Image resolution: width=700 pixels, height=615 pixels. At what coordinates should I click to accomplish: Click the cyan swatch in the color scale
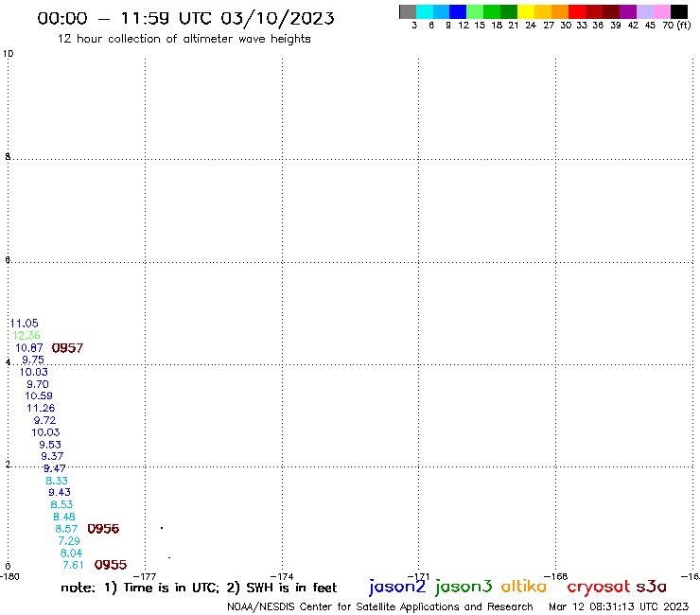click(x=425, y=11)
